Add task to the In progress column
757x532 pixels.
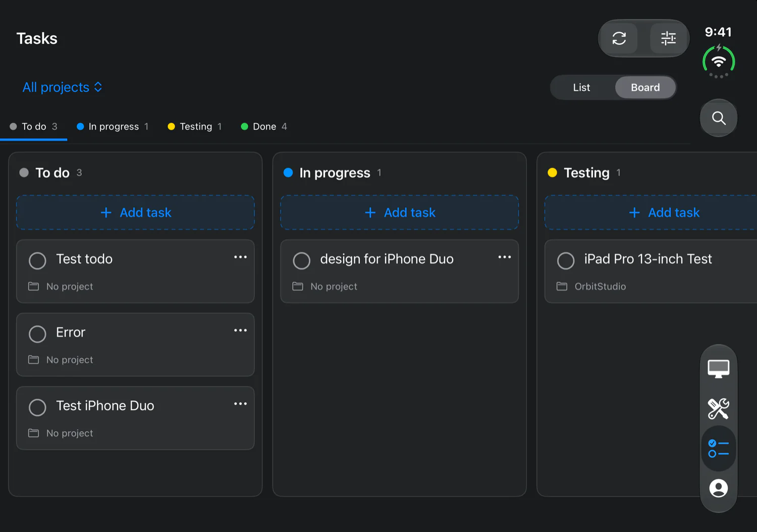coord(400,213)
